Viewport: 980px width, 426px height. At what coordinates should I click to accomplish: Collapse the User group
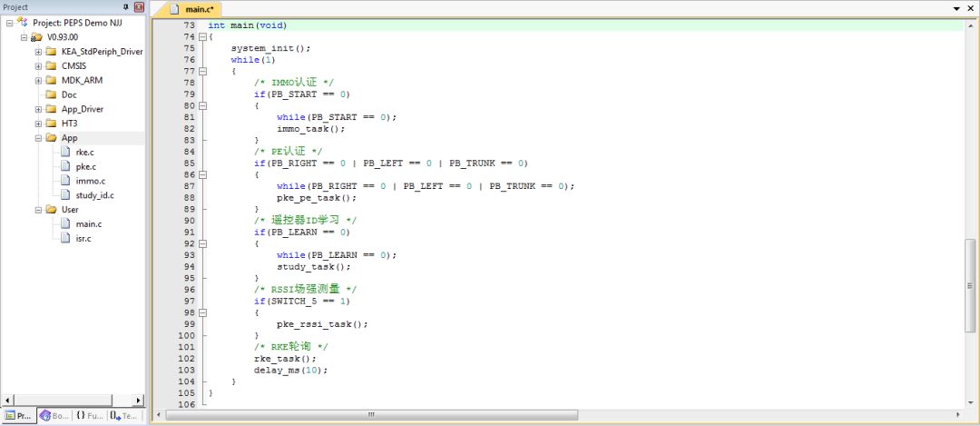coord(38,210)
